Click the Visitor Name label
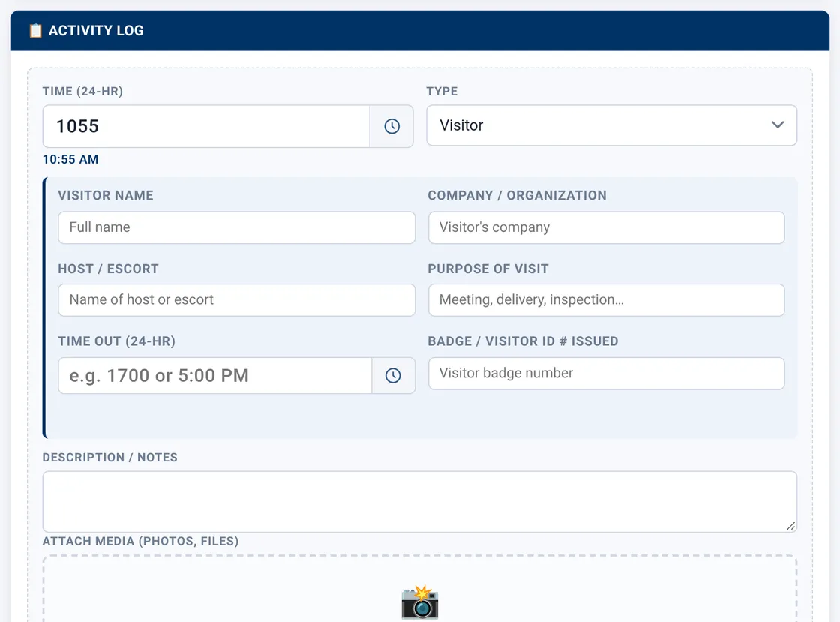 (106, 195)
